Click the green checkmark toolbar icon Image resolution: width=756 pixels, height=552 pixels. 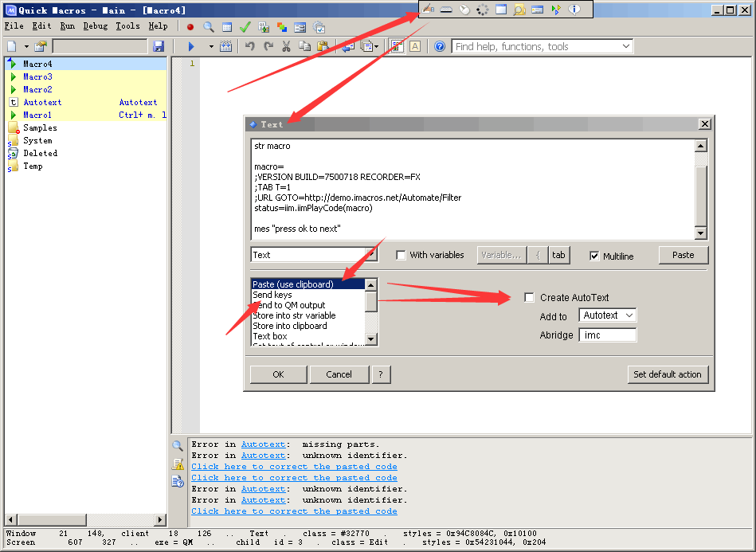245,26
